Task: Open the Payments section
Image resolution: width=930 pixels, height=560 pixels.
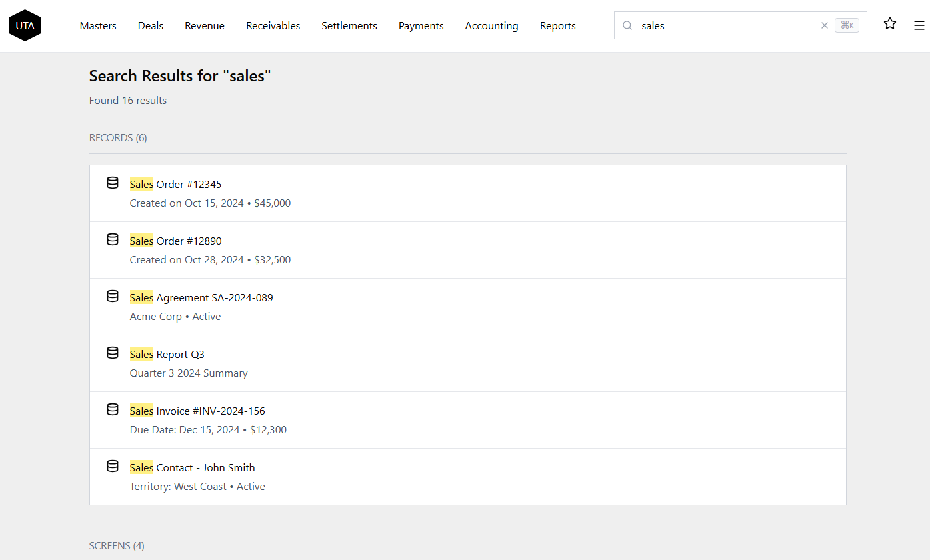Action: [421, 25]
